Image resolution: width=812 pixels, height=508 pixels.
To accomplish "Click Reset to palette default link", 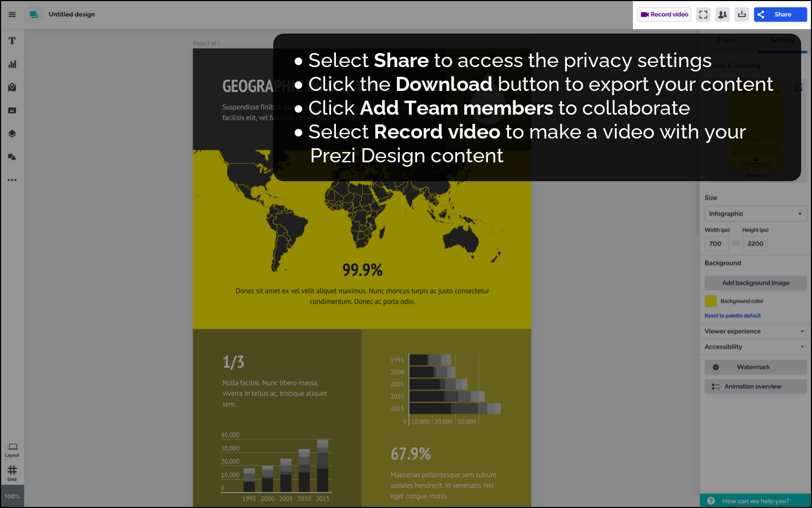I will (x=732, y=316).
